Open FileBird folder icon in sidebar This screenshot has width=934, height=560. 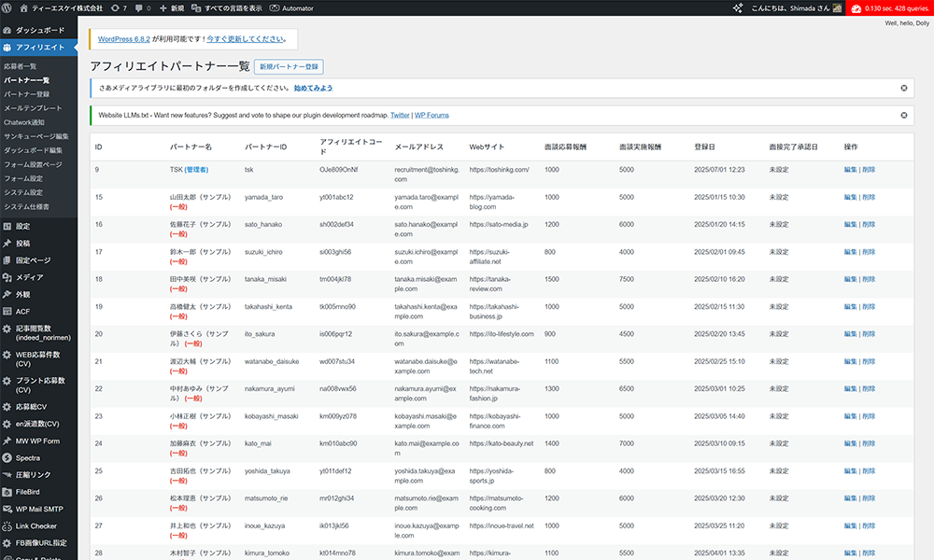click(7, 492)
